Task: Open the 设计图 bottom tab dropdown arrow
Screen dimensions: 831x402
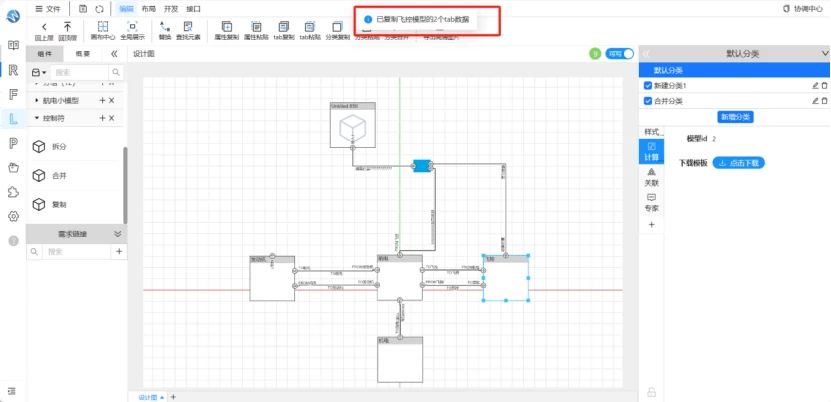Action: pos(162,397)
